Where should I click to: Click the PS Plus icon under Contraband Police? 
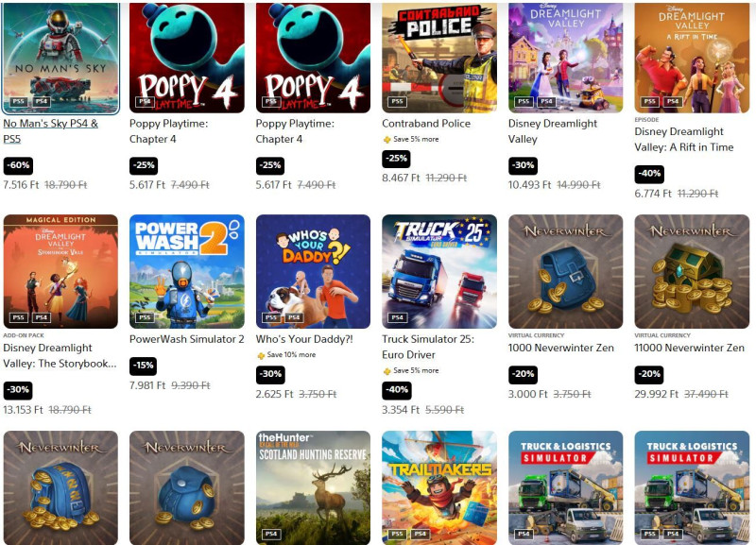tap(387, 139)
